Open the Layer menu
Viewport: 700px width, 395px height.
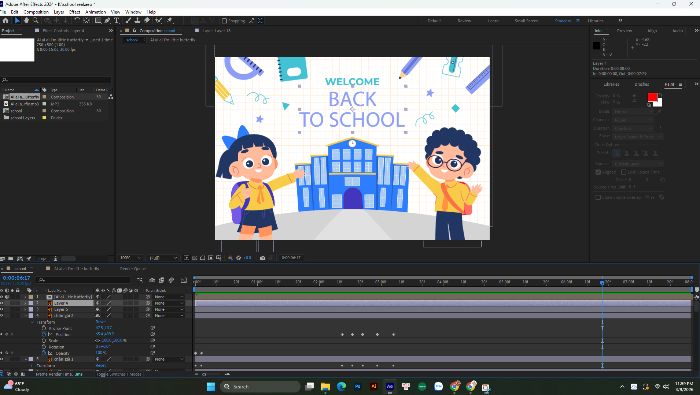58,12
